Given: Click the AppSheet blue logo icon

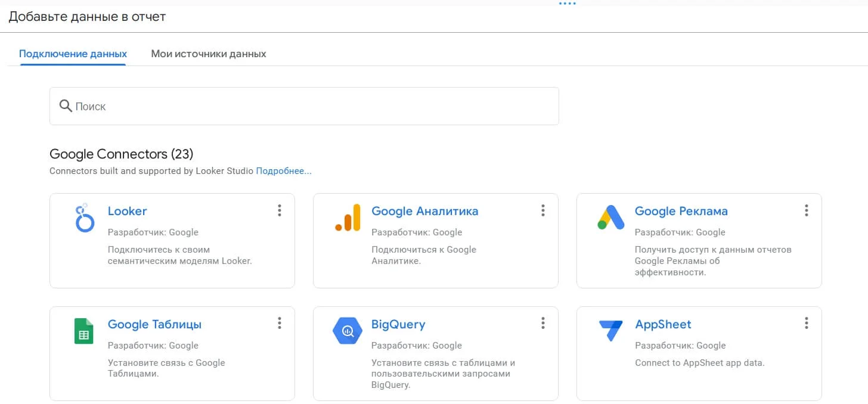Looking at the screenshot, I should point(610,330).
